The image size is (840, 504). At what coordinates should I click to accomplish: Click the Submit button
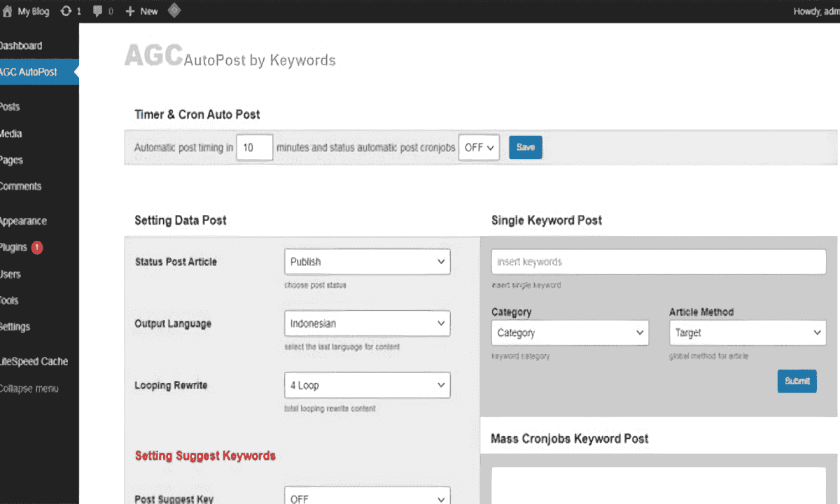[797, 381]
